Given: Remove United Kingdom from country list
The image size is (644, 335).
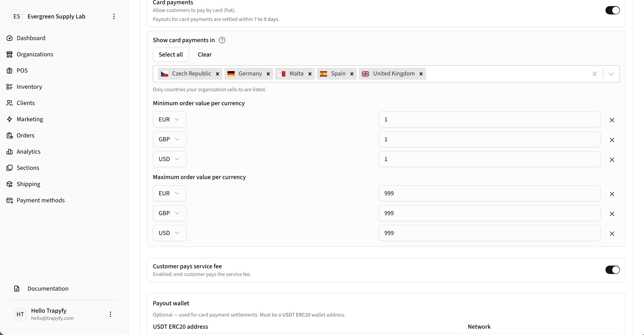Looking at the screenshot, I should [x=421, y=74].
